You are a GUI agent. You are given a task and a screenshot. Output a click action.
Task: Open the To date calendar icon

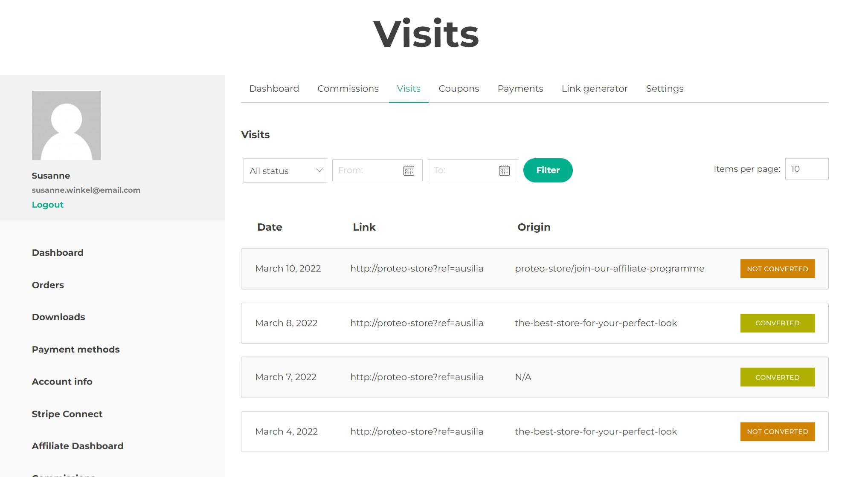pos(504,171)
